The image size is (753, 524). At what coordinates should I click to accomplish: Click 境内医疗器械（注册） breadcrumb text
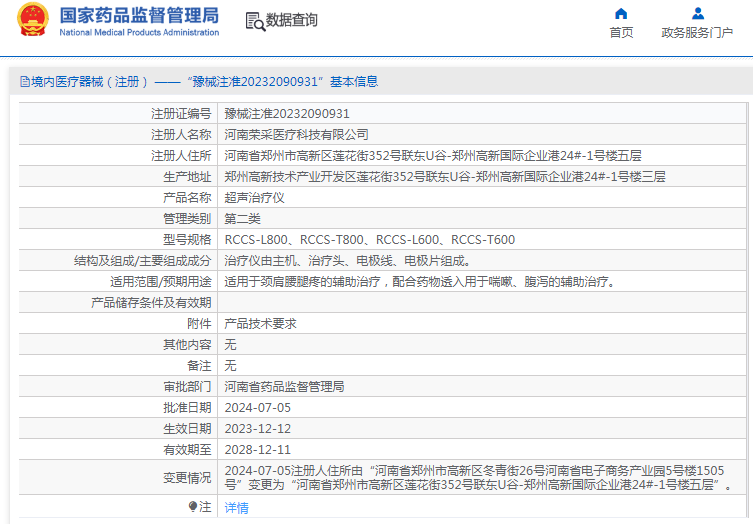(90, 82)
